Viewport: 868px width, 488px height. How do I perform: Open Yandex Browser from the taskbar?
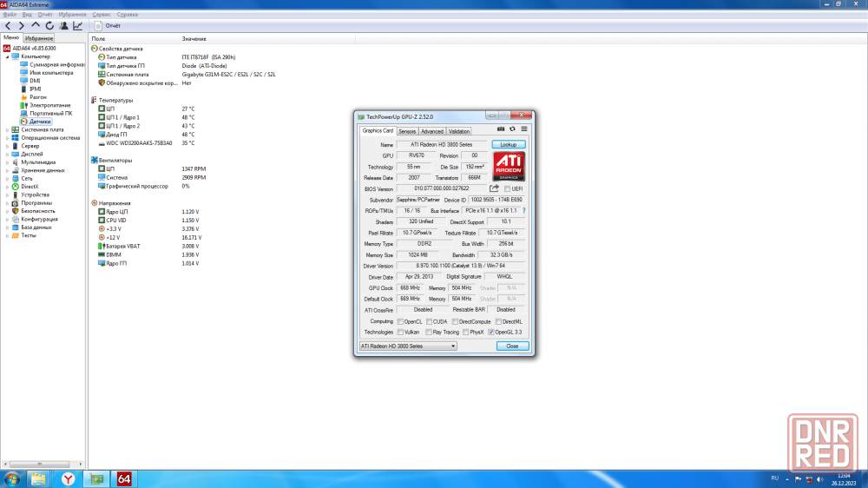[68, 479]
